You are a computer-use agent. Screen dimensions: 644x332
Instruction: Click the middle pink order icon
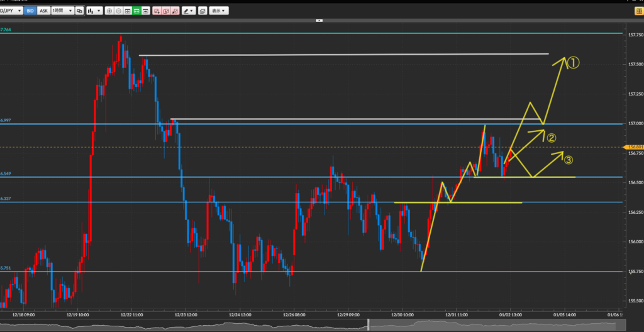pyautogui.click(x=165, y=11)
